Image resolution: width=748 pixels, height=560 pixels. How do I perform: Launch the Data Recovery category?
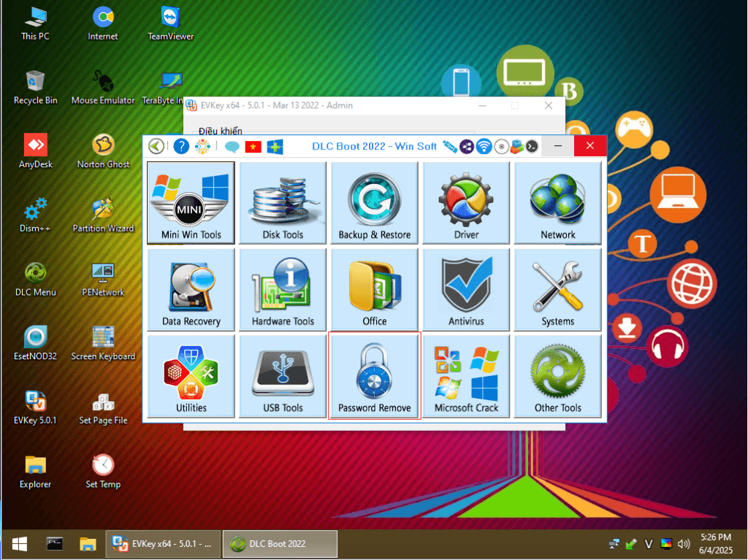[191, 289]
